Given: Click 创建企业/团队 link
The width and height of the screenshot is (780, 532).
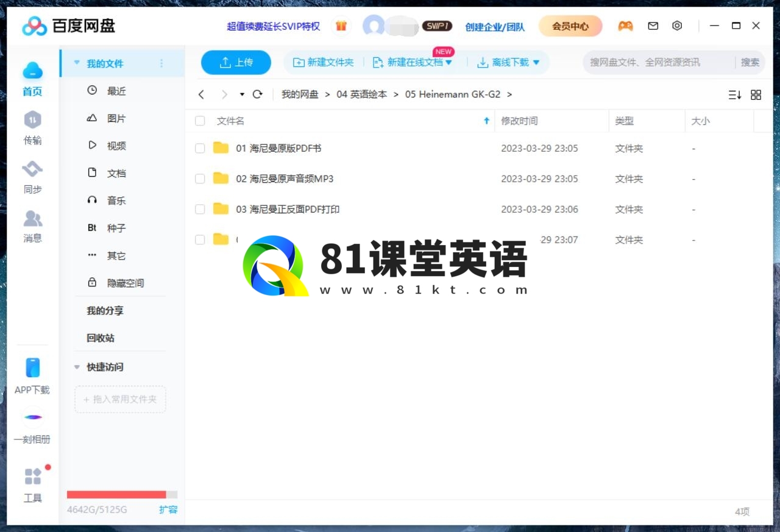Looking at the screenshot, I should pos(495,27).
